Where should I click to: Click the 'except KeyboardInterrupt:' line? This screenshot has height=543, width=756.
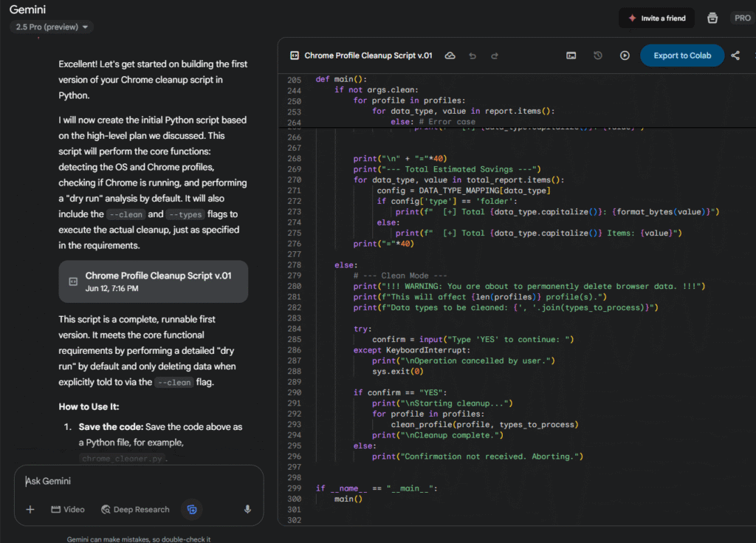point(412,350)
